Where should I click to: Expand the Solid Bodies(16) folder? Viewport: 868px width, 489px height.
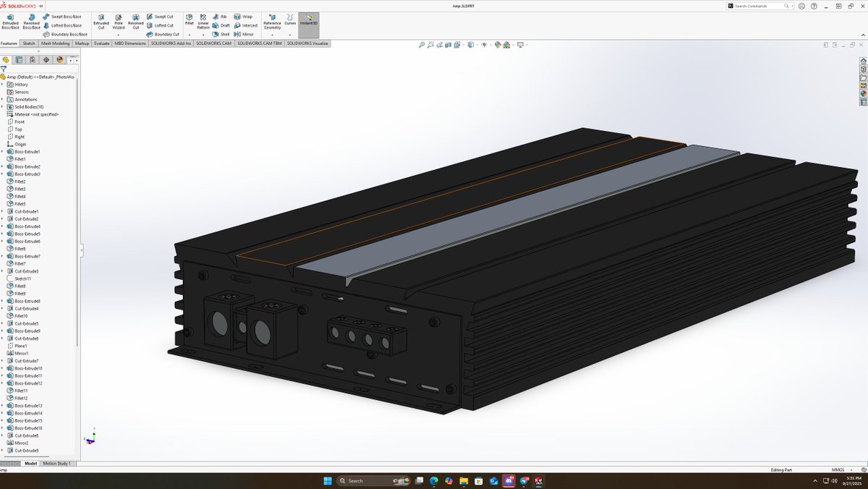click(2, 107)
